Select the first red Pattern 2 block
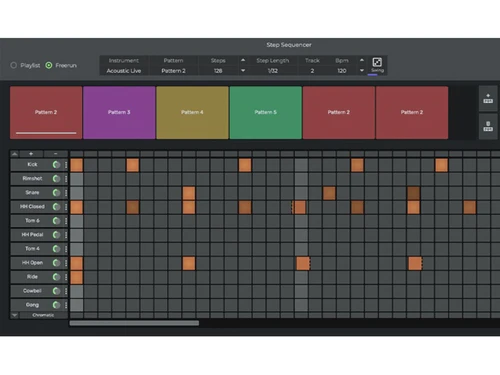This screenshot has height=375, width=500. 46,112
